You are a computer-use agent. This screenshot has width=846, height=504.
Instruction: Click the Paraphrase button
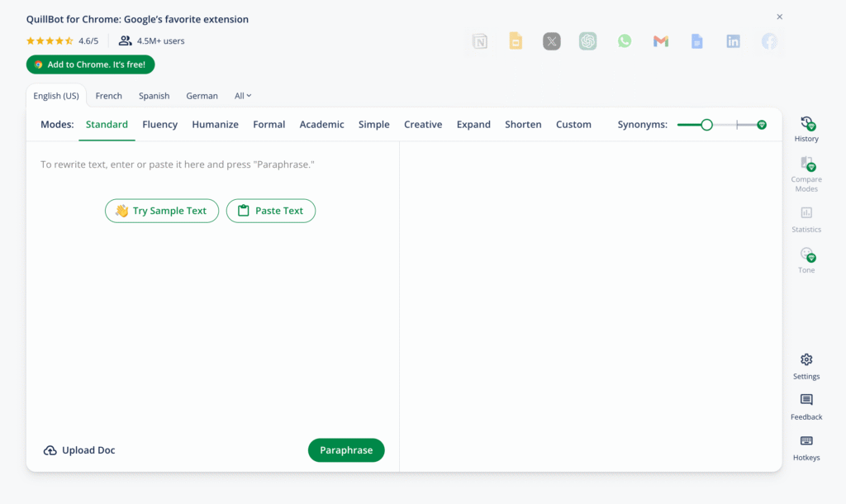[346, 450]
